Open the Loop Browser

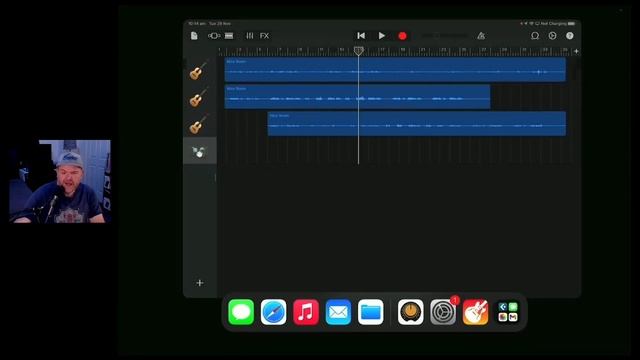(535, 36)
